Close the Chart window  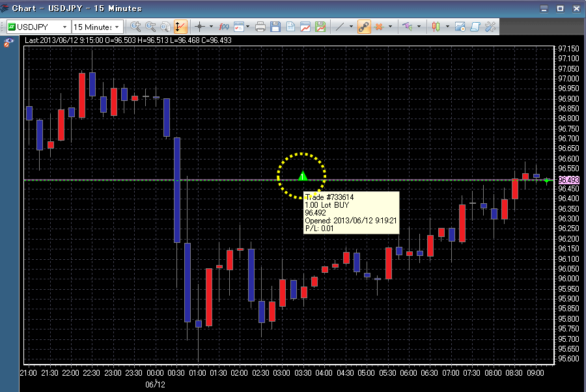coord(576,8)
